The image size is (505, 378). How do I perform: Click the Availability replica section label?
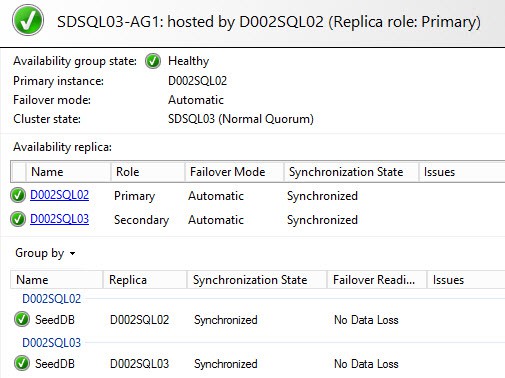coord(62,147)
